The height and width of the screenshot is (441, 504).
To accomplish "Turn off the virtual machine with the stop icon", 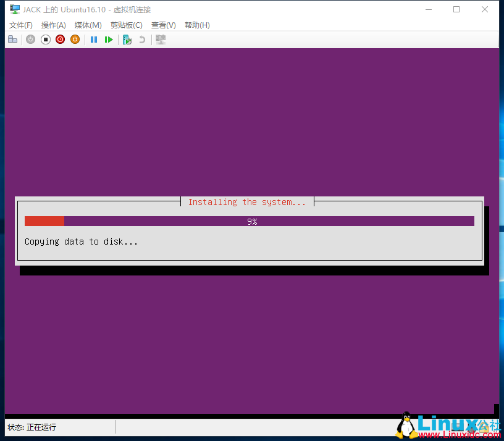I will tap(45, 39).
